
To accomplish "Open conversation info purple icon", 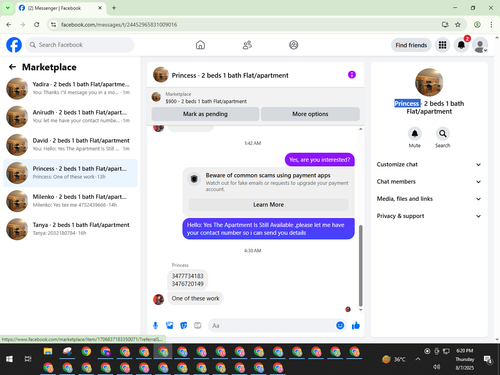I will (x=352, y=75).
